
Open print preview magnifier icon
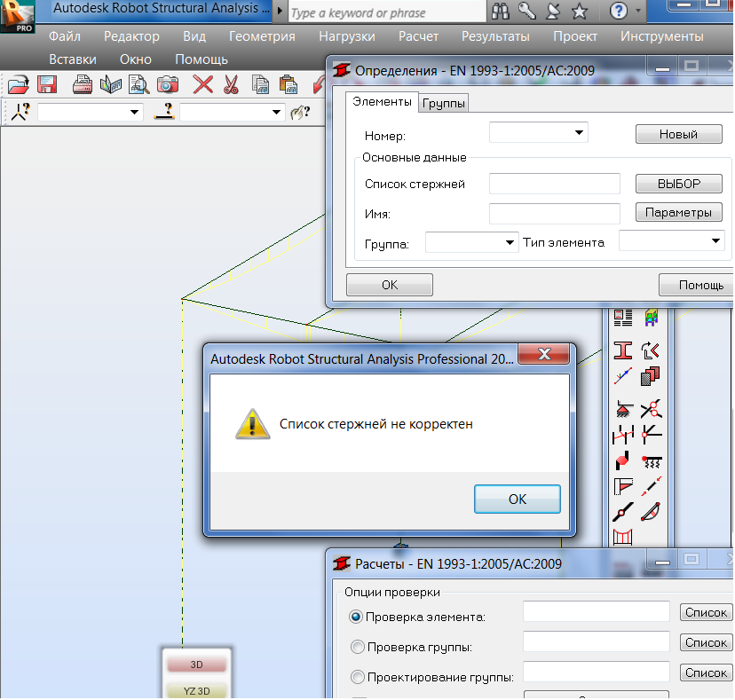pos(138,85)
